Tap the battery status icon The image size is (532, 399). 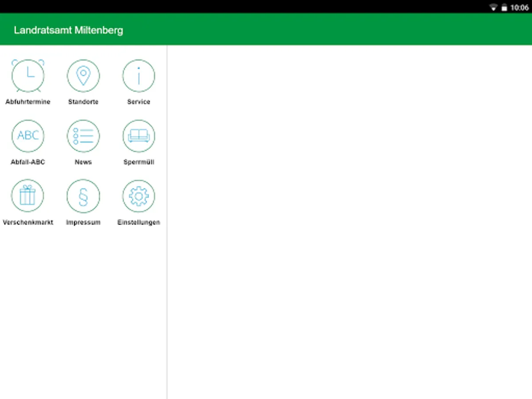coord(504,8)
